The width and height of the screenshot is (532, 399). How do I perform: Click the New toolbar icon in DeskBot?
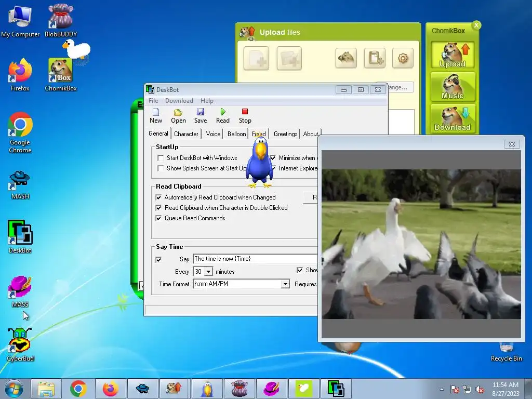tap(156, 116)
